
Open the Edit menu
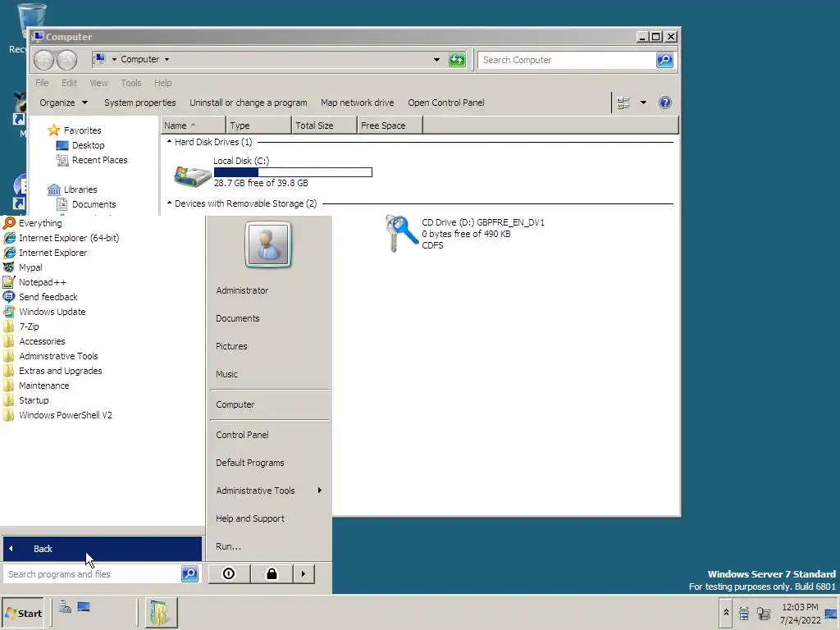pos(69,83)
